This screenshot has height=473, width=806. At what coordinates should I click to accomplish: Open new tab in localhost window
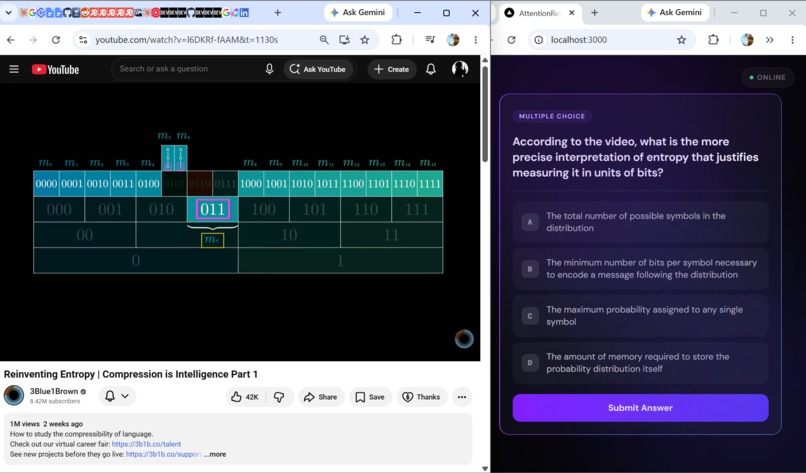pyautogui.click(x=594, y=12)
